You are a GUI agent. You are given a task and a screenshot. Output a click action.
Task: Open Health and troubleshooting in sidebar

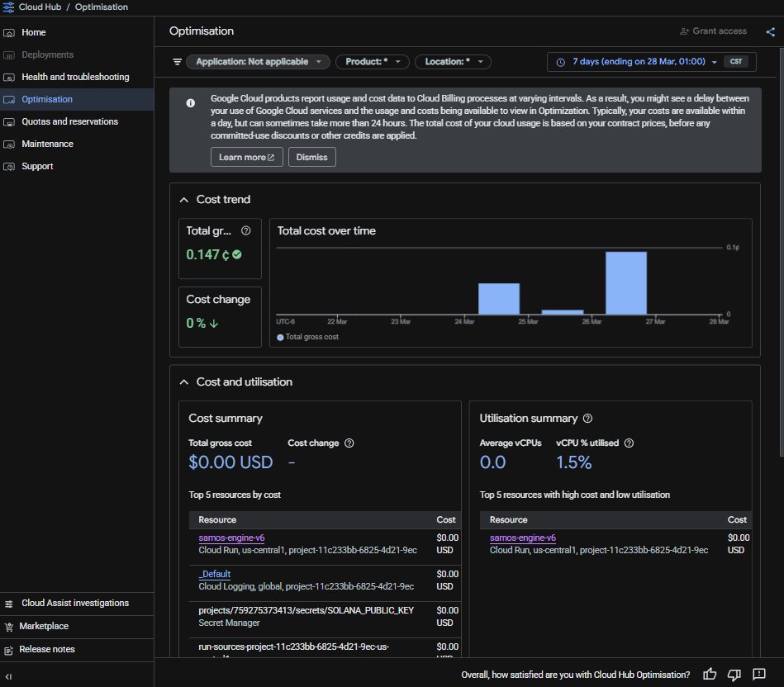click(75, 77)
